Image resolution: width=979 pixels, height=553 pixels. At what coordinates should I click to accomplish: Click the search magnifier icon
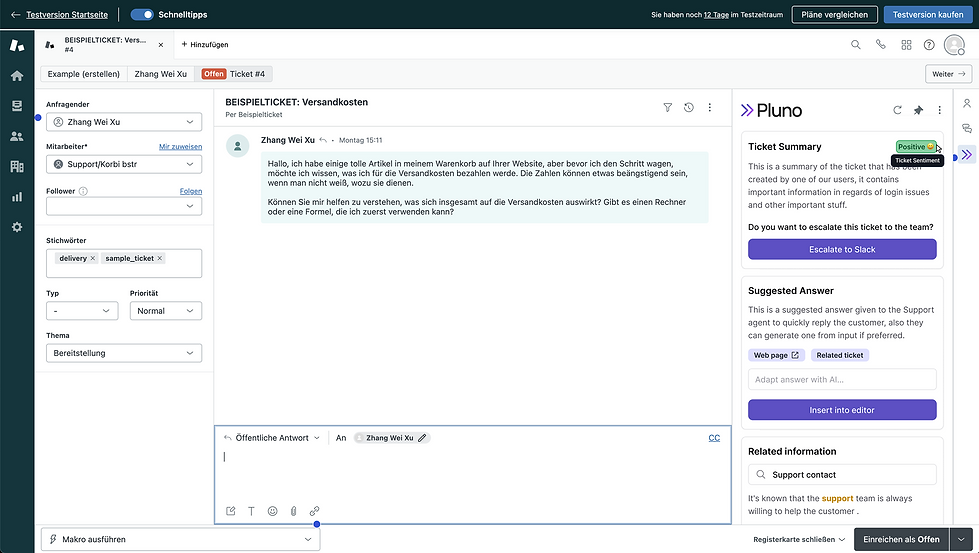click(855, 44)
